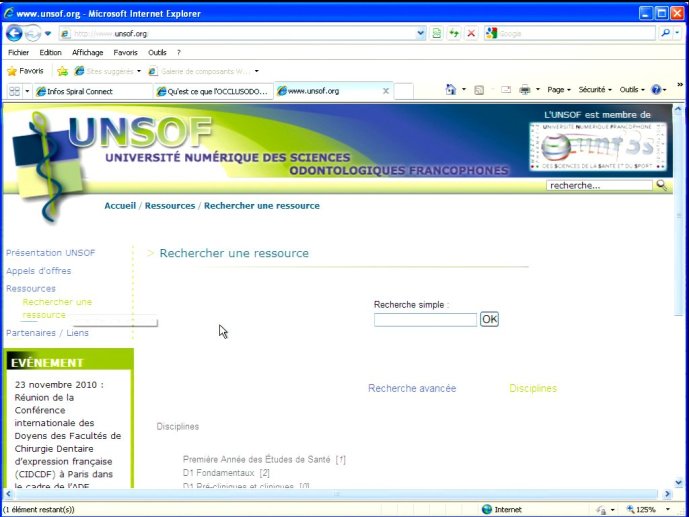The width and height of the screenshot is (689, 517).
Task: Click the site search magnifier icon
Action: tap(662, 185)
